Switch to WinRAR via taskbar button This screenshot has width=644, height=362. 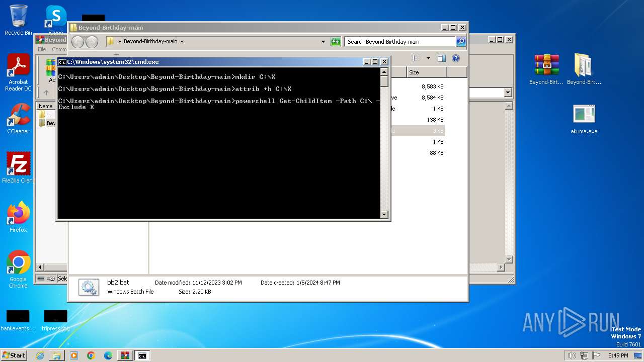tap(125, 355)
